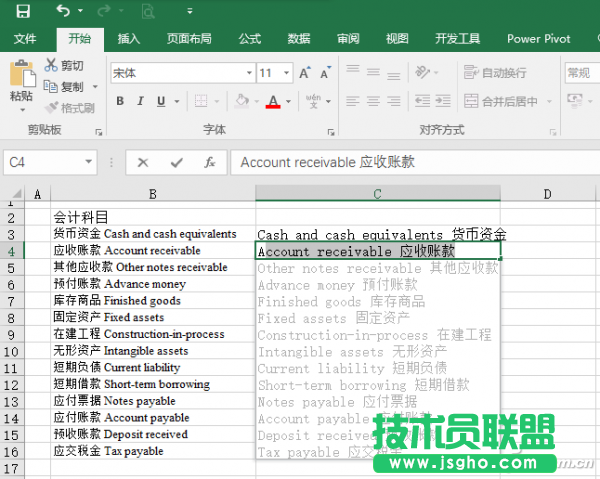This screenshot has height=479, width=600.
Task: Click the Insert Function fx icon
Action: point(209,163)
